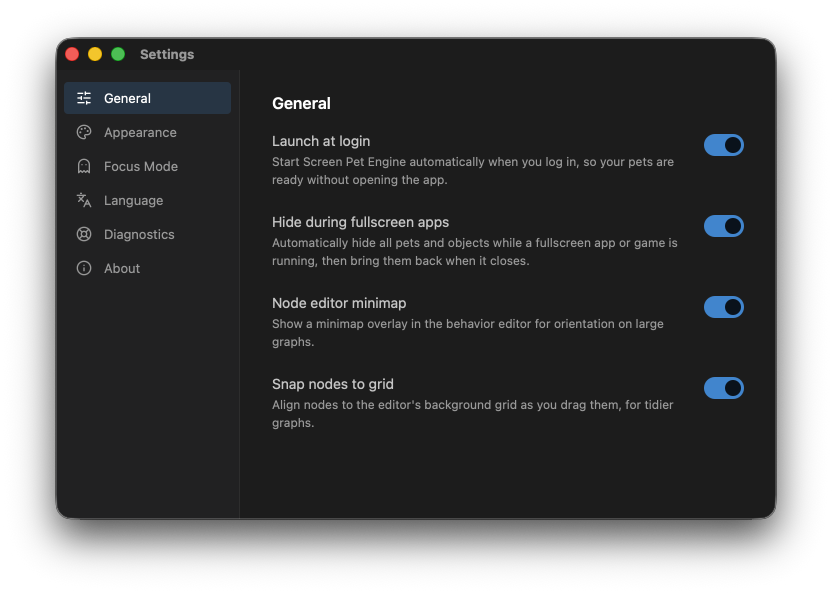Click the Language translate icon
The height and width of the screenshot is (593, 832).
pos(84,200)
